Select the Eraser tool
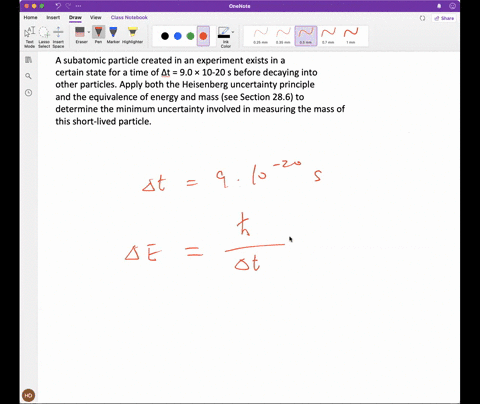This screenshot has height=404, width=480. (x=80, y=35)
